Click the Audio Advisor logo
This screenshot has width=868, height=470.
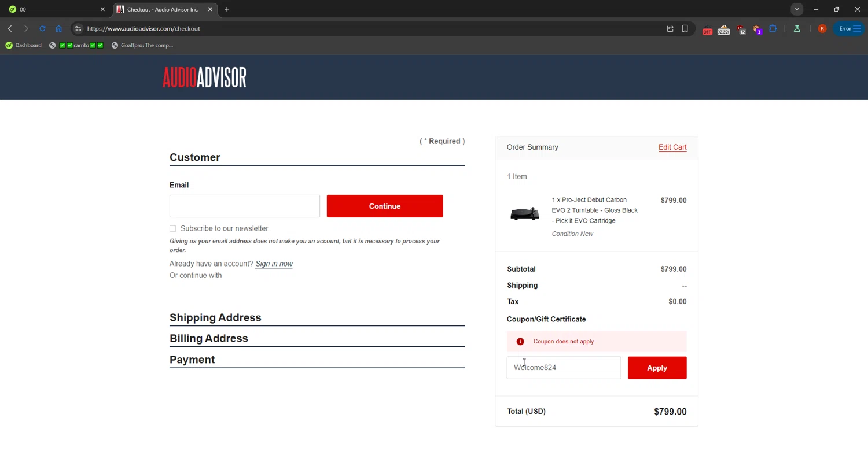(x=204, y=77)
